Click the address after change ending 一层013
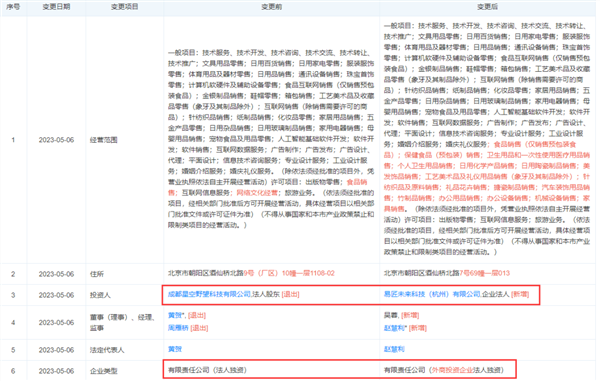The image size is (600, 381). [x=447, y=273]
